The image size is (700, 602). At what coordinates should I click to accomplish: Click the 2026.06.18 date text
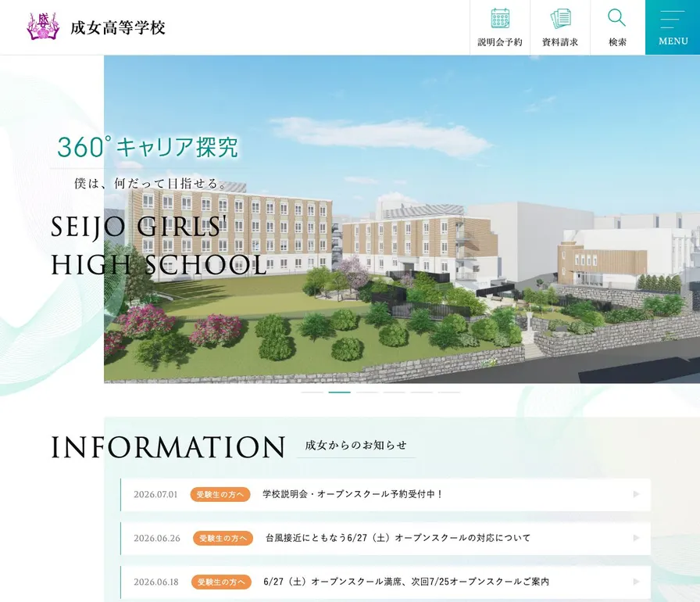pyautogui.click(x=156, y=582)
